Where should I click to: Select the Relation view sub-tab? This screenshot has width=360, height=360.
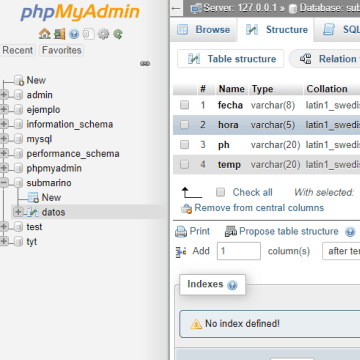tap(325, 59)
